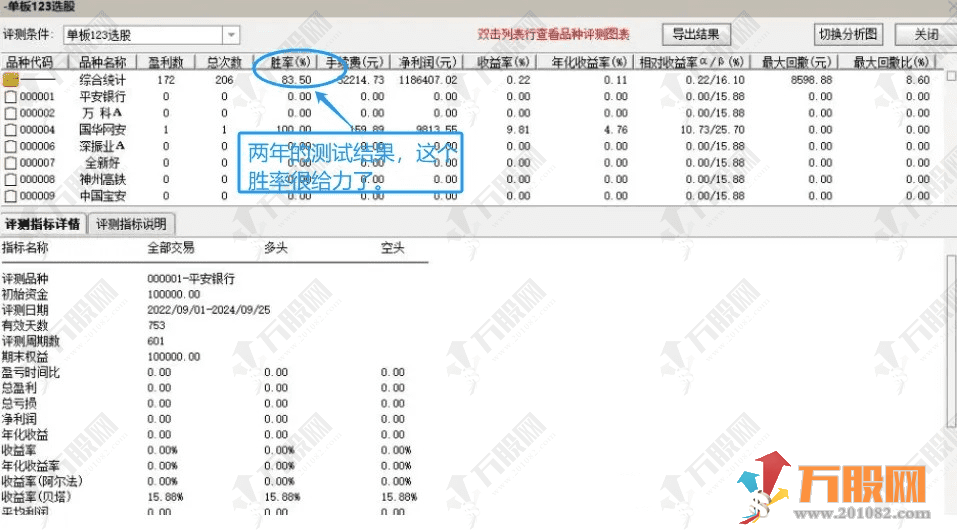This screenshot has width=957, height=530.
Task: Sort by 总次数 column header
Action: click(x=224, y=62)
